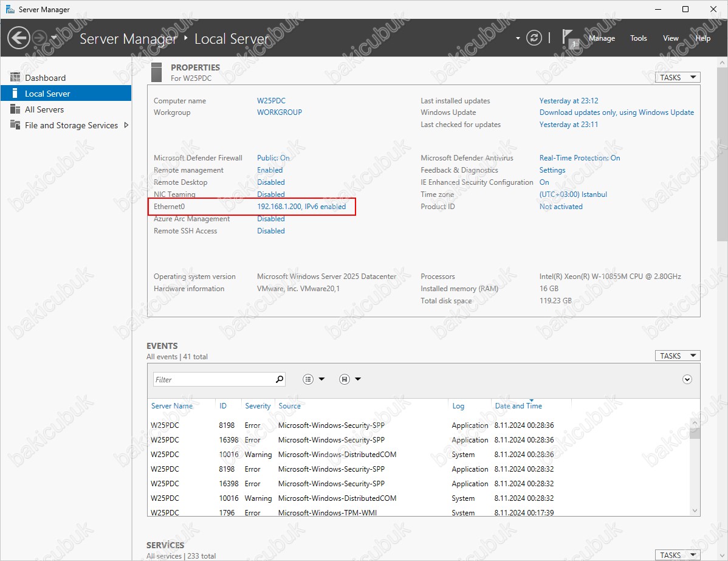Click Last checked for updates Yesterday at 23:11

[x=569, y=125]
